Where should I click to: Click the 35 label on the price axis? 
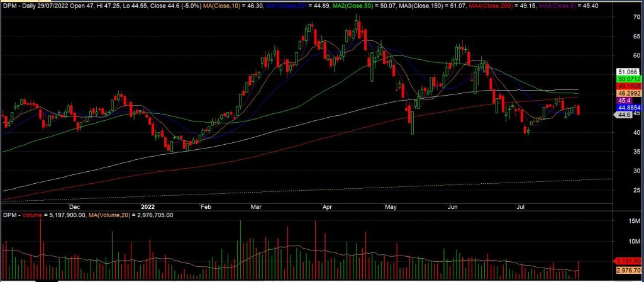[636, 152]
